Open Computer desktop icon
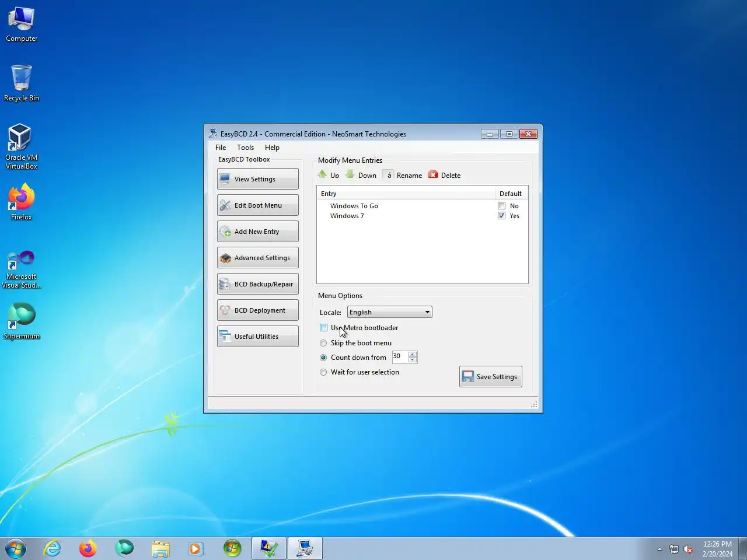The image size is (747, 560). coord(22,24)
